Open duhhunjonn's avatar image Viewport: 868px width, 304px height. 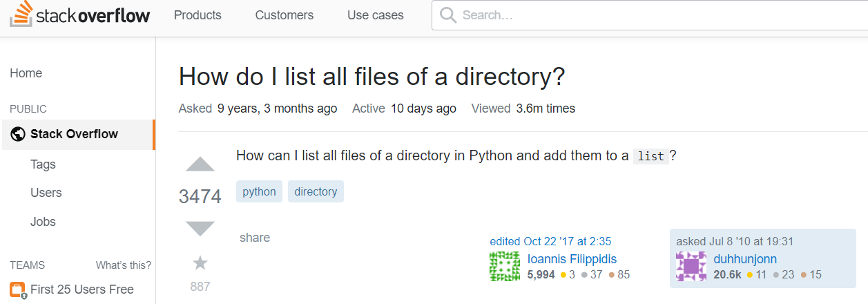(x=691, y=267)
